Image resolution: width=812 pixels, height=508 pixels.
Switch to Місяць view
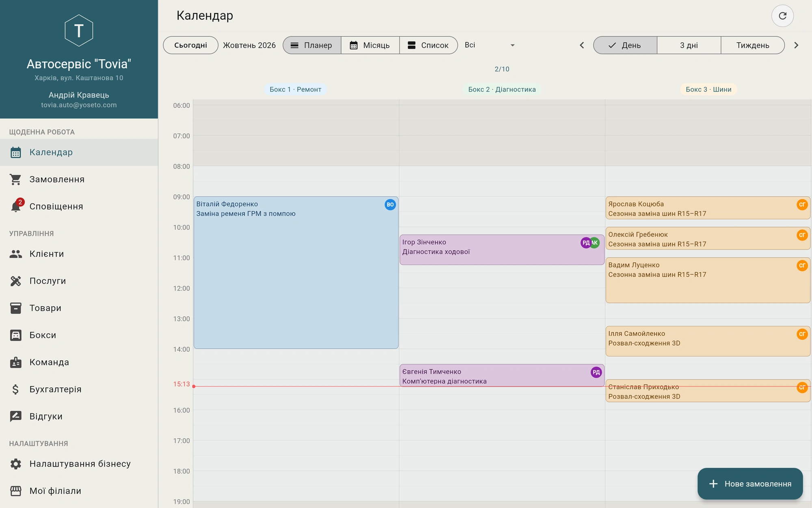(x=370, y=45)
